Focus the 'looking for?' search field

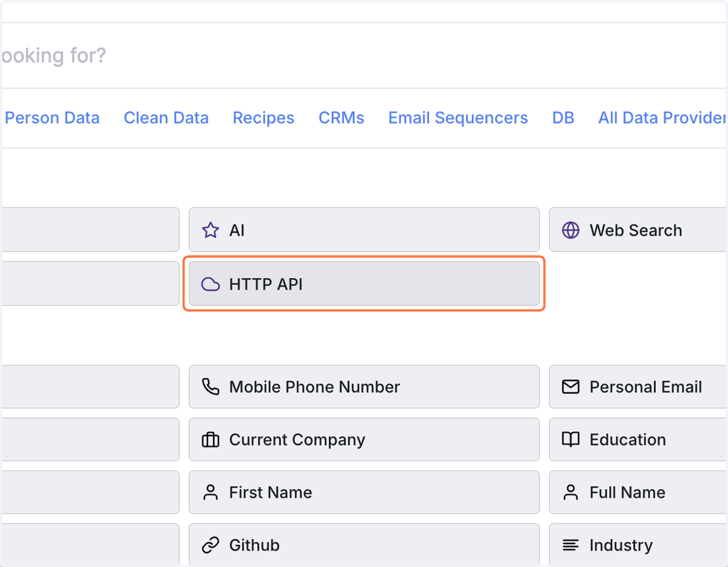pyautogui.click(x=364, y=55)
